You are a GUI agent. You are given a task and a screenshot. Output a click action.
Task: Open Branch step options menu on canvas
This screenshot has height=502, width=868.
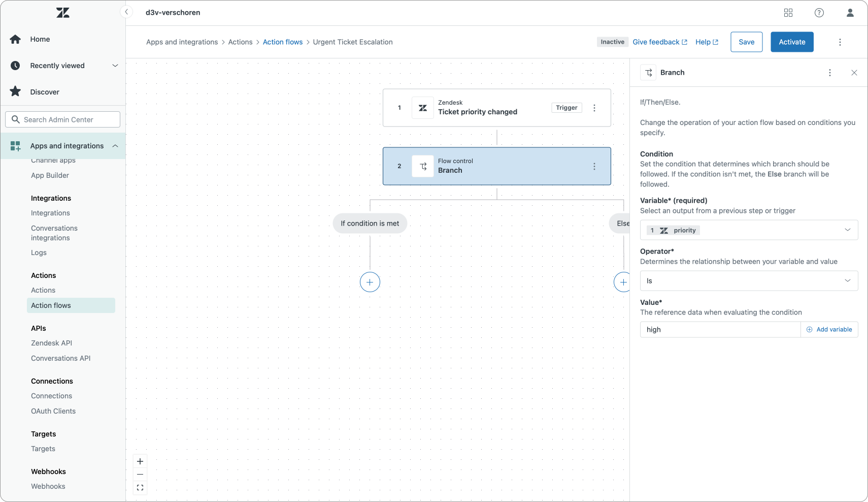[x=594, y=166]
